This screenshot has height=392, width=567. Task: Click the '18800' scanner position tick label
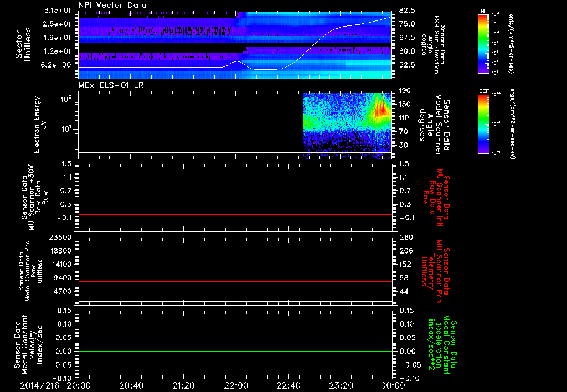click(60, 251)
